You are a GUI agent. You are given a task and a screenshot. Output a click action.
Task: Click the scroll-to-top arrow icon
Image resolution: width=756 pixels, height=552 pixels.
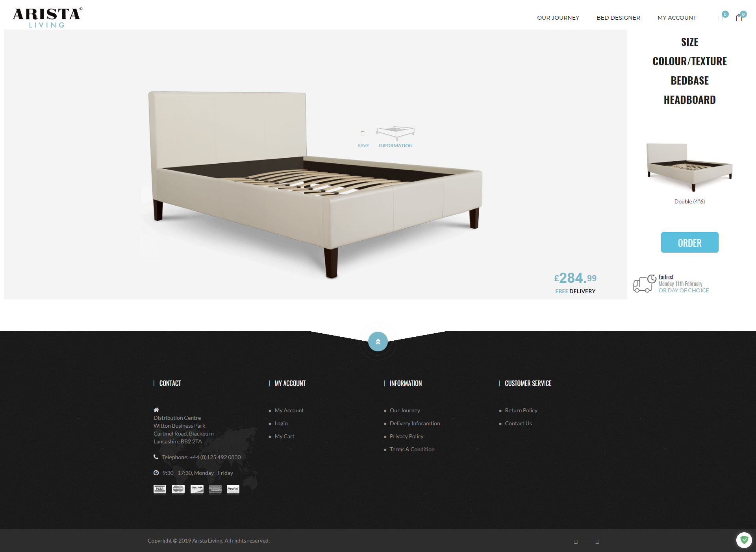coord(378,342)
